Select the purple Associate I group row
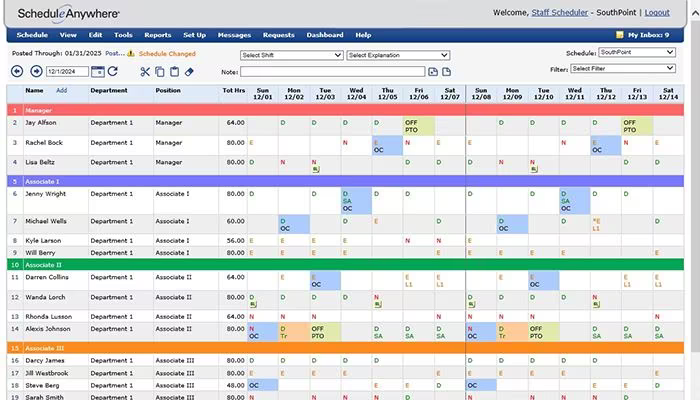 tap(345, 181)
